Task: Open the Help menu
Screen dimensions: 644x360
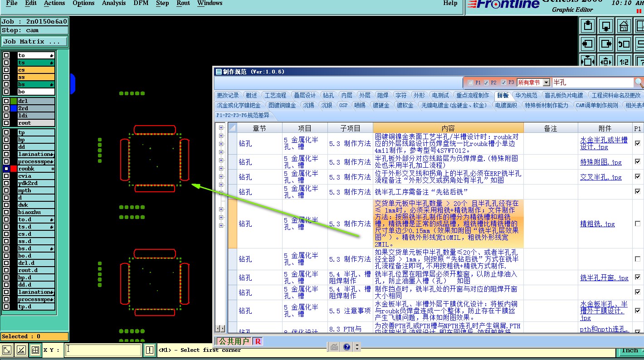Action: [x=450, y=3]
